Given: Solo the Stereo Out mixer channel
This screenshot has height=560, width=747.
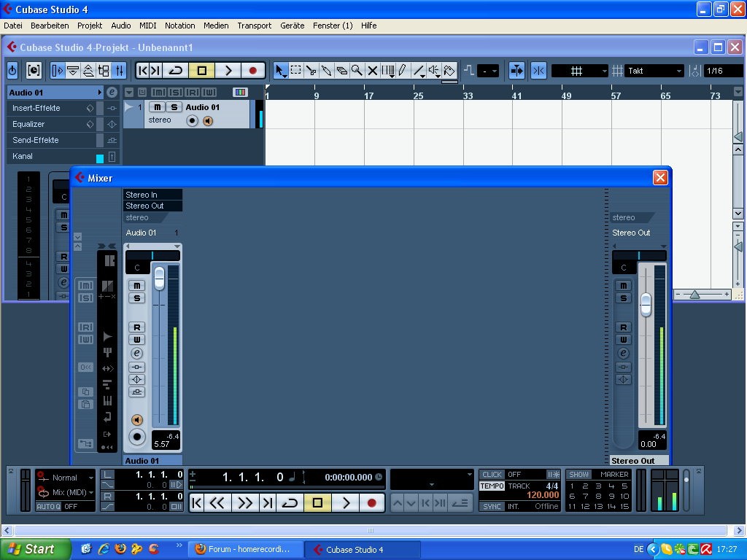Looking at the screenshot, I should tap(624, 298).
